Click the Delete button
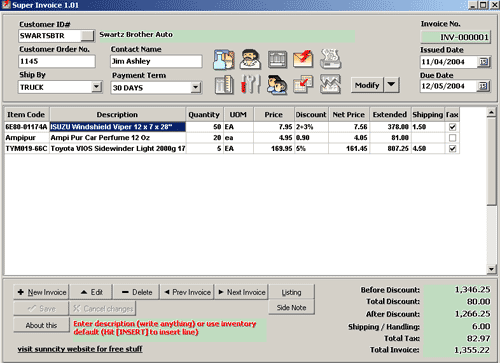500x363 pixels. click(136, 292)
